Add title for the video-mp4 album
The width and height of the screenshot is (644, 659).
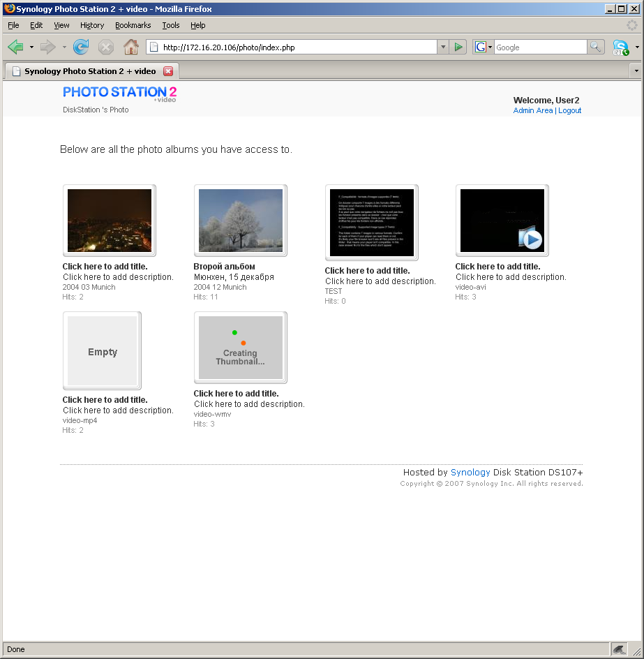[105, 400]
